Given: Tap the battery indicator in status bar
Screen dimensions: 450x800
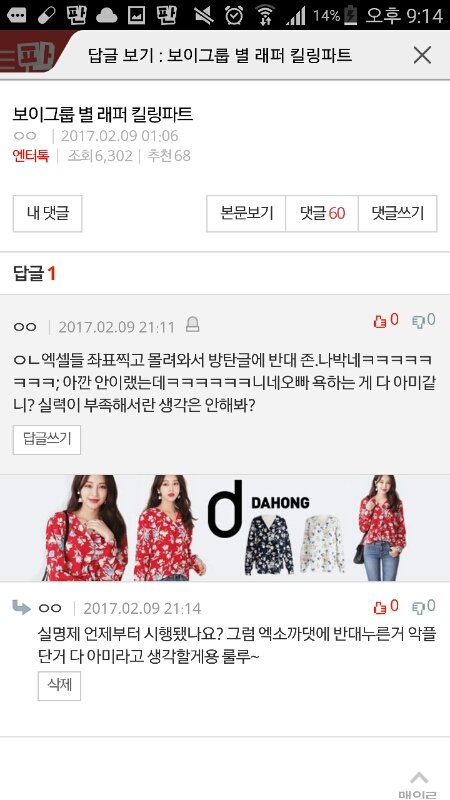Looking at the screenshot, I should click(x=351, y=15).
